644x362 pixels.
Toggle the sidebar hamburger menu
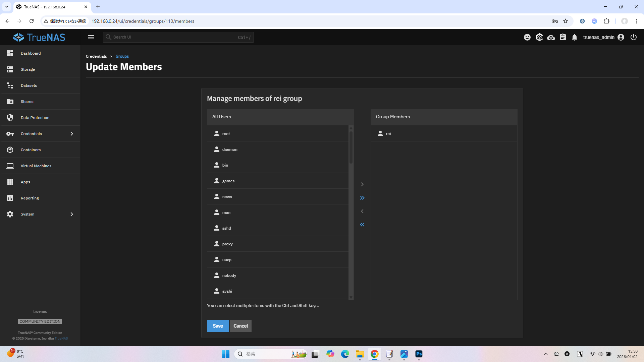(x=91, y=37)
